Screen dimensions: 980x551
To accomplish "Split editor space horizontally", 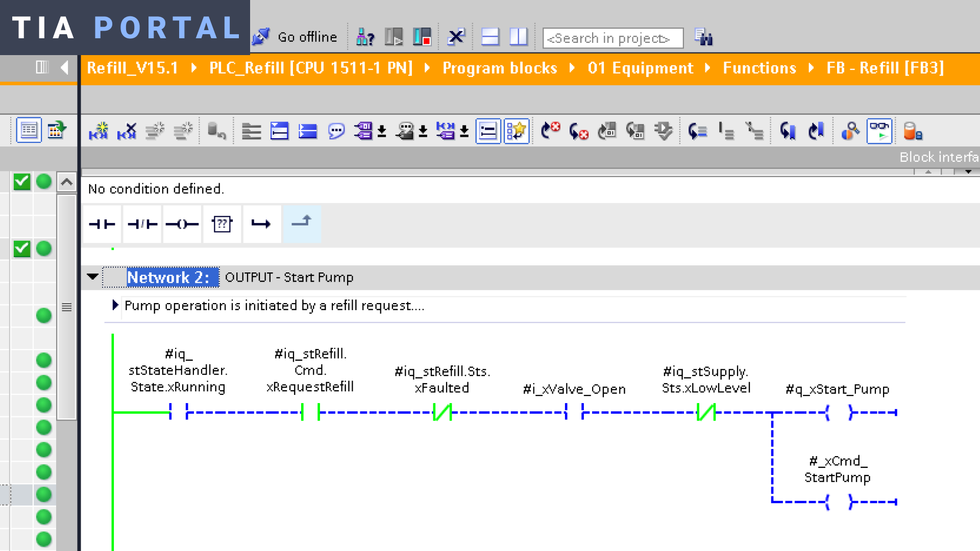I will [491, 37].
